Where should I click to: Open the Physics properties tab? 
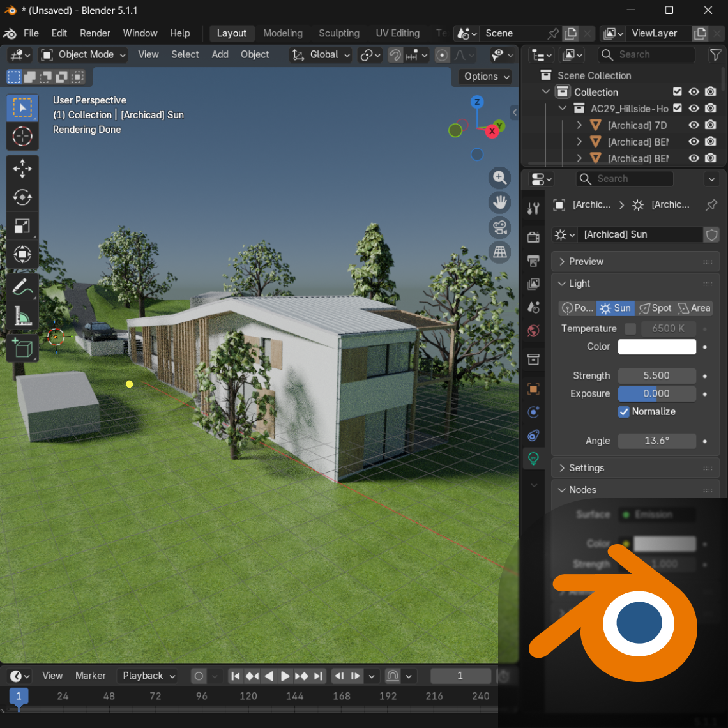pos(533,413)
